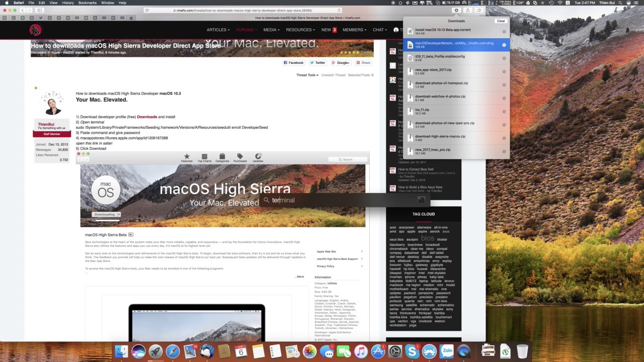Viewport: 644px width, 362px height.
Task: Click the 'bios' tag in tag cloud
Action: pyautogui.click(x=428, y=238)
